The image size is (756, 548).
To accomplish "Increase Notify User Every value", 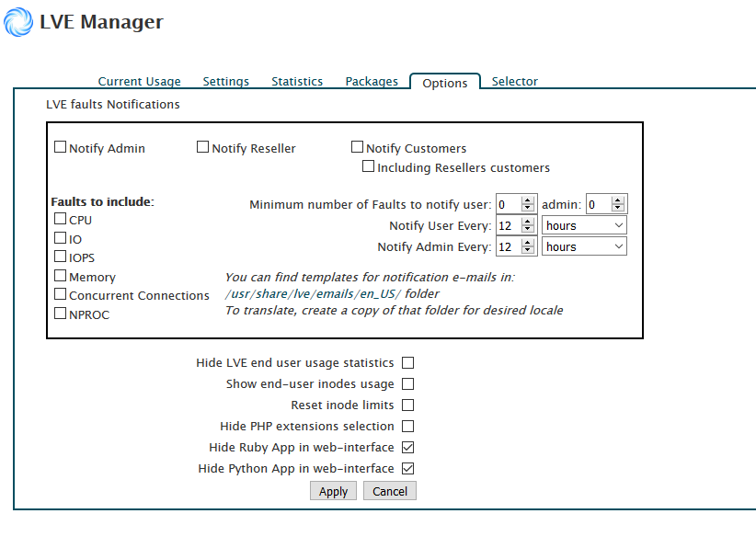I will coord(528,222).
